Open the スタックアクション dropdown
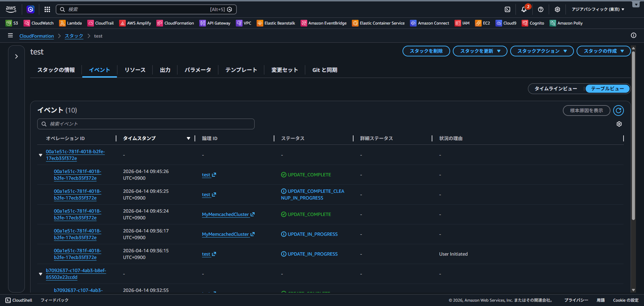This screenshot has height=306, width=644. (x=542, y=51)
